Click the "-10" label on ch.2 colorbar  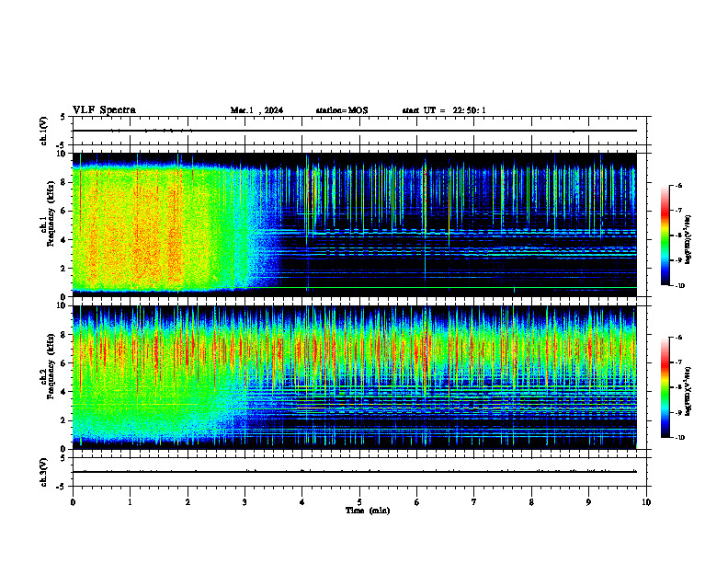click(679, 437)
